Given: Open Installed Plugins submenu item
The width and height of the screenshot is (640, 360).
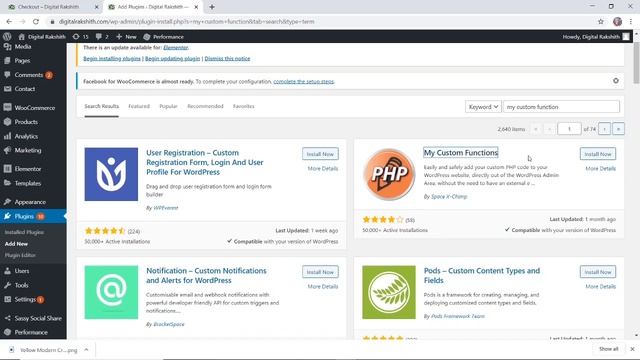Looking at the screenshot, I should 24,232.
